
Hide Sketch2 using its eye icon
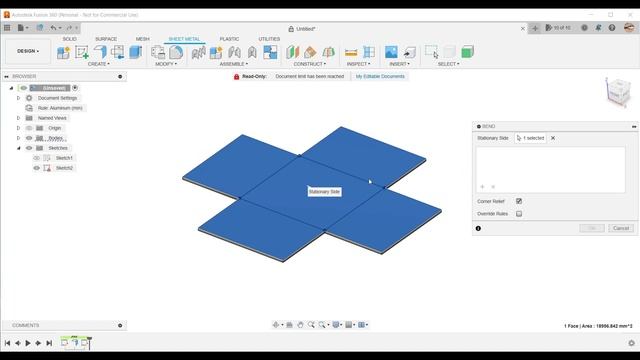(x=37, y=168)
